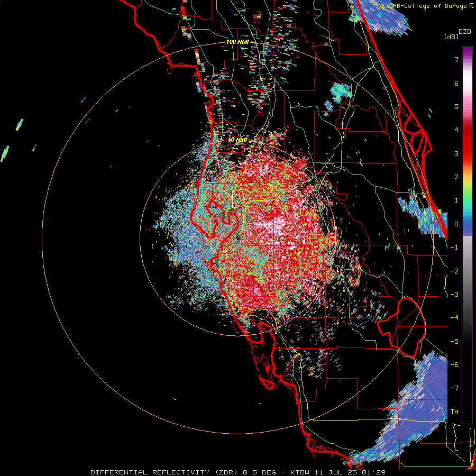Click the -2 value on color scale
Screen dimensions: 476x476
point(454,271)
